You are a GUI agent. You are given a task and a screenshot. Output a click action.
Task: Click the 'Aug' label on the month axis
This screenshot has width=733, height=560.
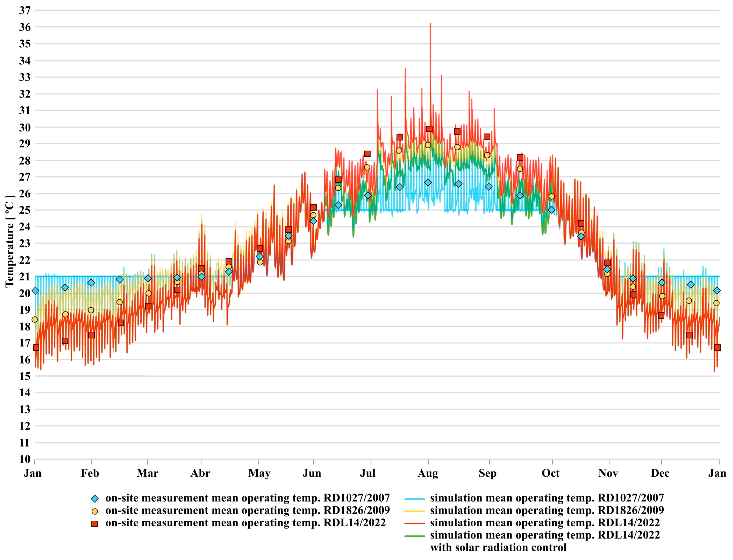click(427, 473)
